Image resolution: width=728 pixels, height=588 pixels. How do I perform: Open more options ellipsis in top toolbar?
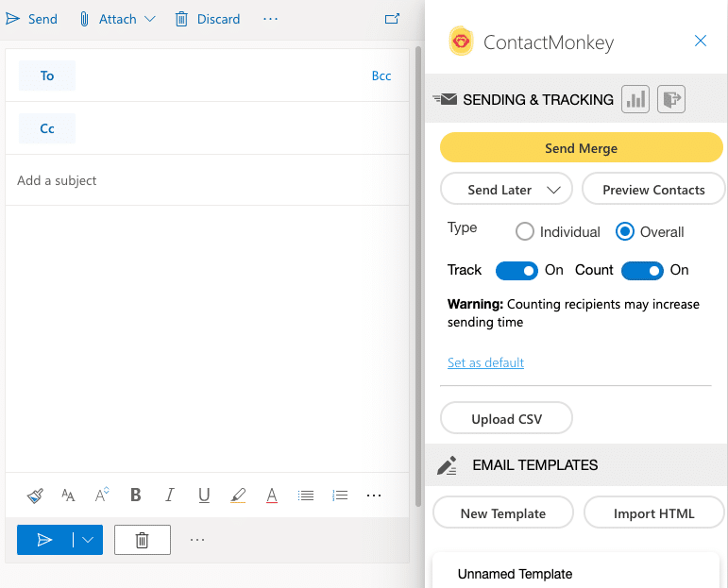point(270,19)
